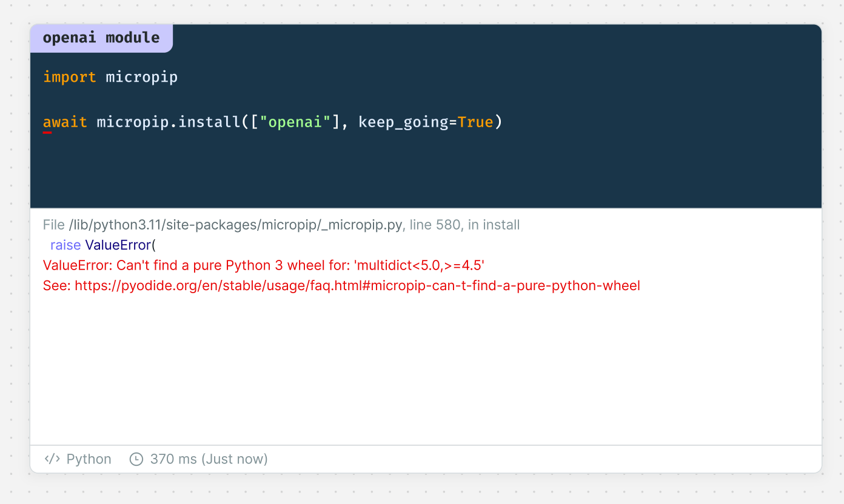This screenshot has width=844, height=504.
Task: Click the 'raise ValueError(' output line
Action: point(103,245)
